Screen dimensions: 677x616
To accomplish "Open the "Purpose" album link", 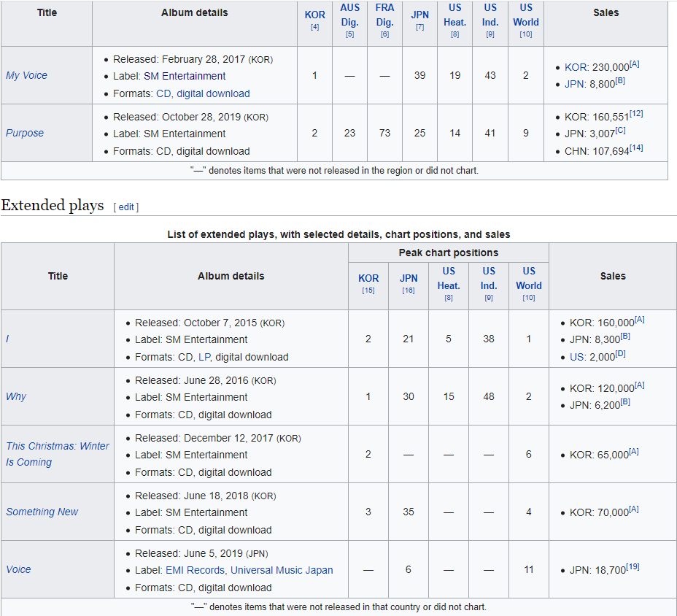I will point(25,133).
